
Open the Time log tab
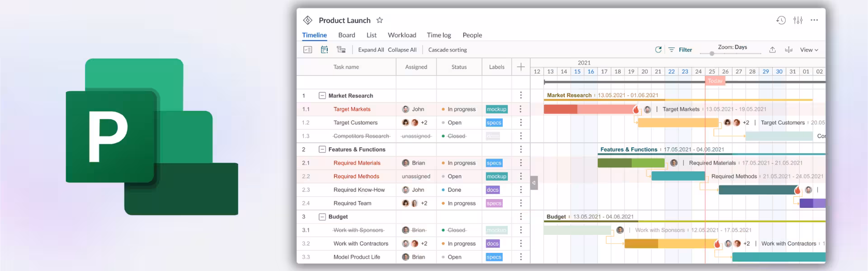pyautogui.click(x=439, y=35)
